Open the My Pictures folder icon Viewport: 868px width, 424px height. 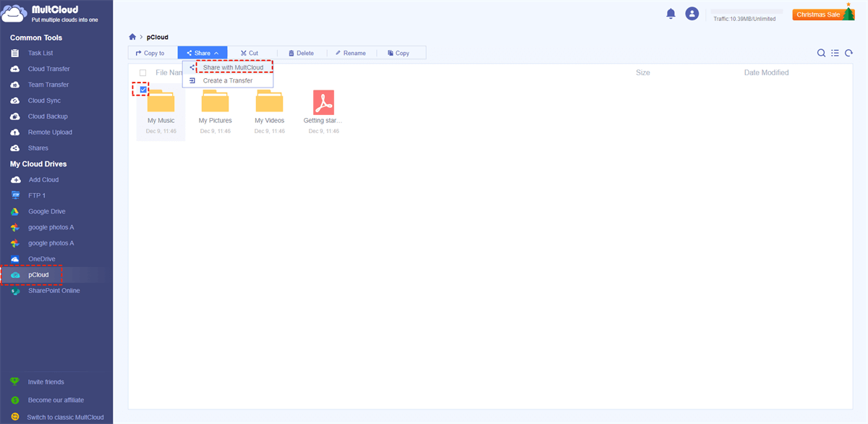(x=215, y=101)
